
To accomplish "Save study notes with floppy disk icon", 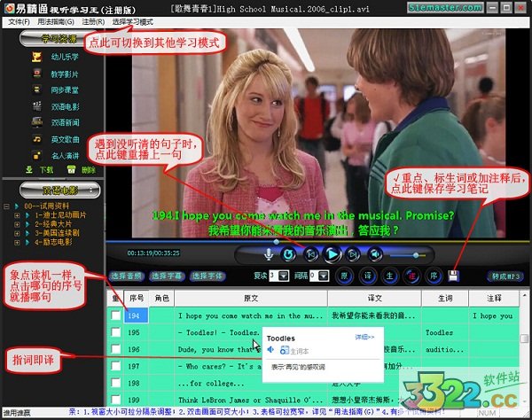I will tap(453, 276).
